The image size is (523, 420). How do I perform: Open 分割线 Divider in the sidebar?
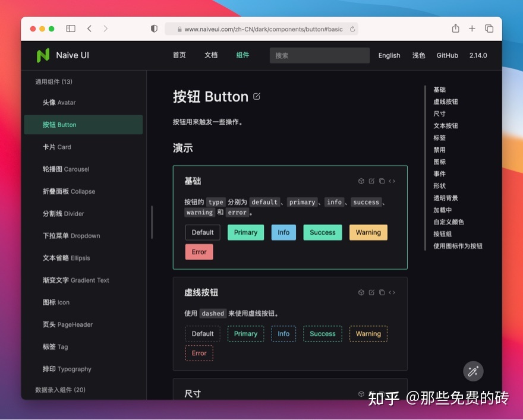(x=83, y=214)
